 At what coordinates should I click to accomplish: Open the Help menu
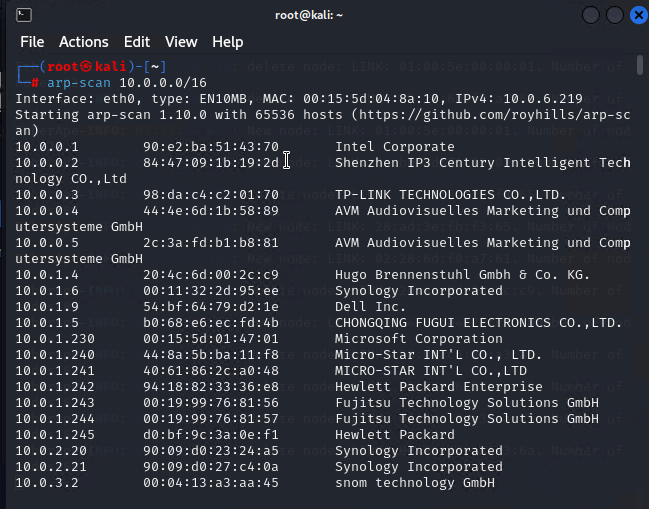pos(228,42)
